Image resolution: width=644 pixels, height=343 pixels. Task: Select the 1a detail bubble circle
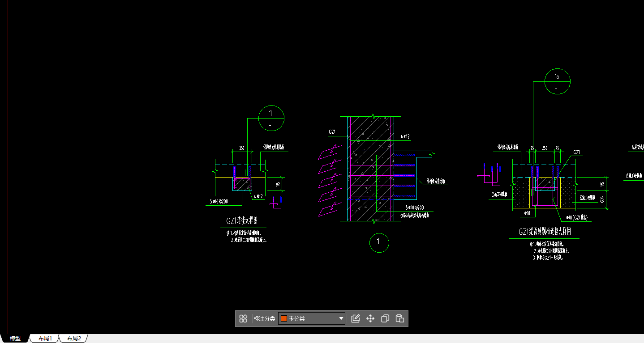pyautogui.click(x=557, y=81)
